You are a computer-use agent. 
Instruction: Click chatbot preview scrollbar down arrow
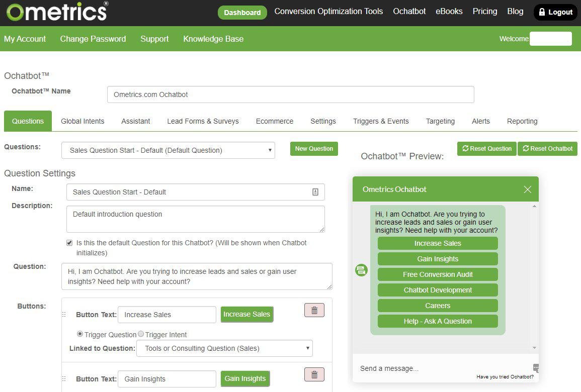tap(534, 348)
